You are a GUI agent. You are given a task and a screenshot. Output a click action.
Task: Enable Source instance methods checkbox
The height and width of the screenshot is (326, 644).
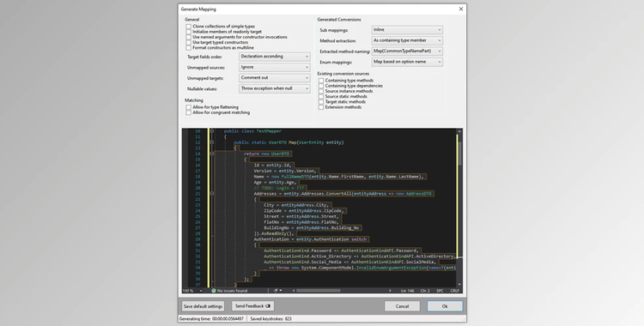coord(321,91)
